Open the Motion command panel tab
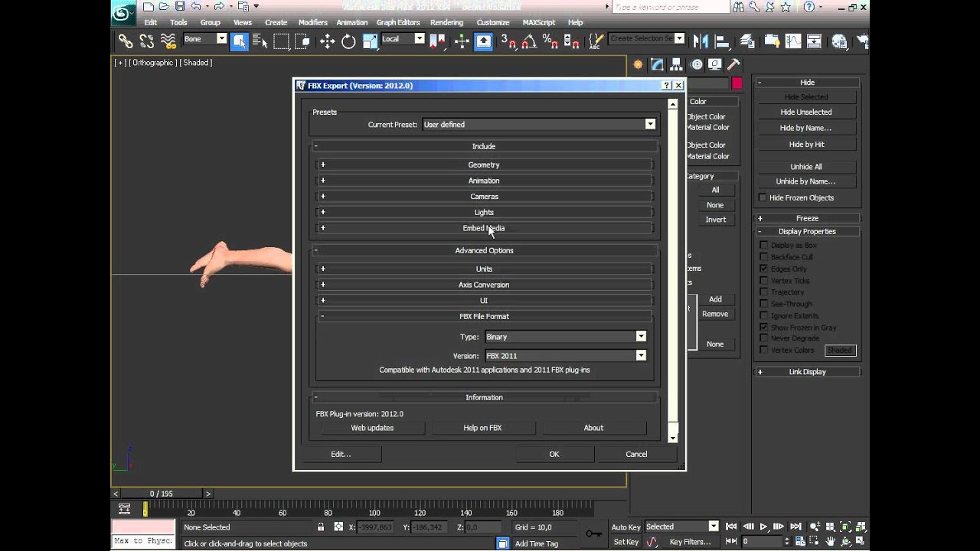The height and width of the screenshot is (551, 980). 696,65
